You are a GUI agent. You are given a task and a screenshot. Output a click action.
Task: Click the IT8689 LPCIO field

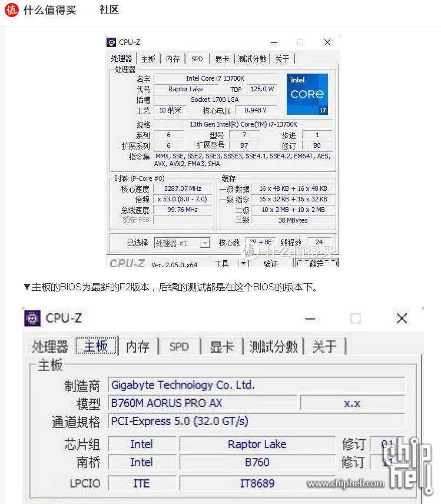tap(257, 483)
